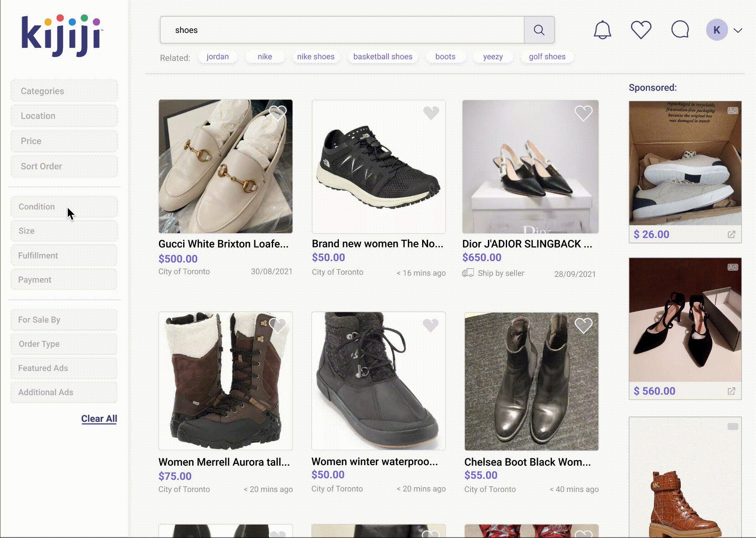Click the $ 560.00 sponsored price
The image size is (756, 538).
[654, 391]
